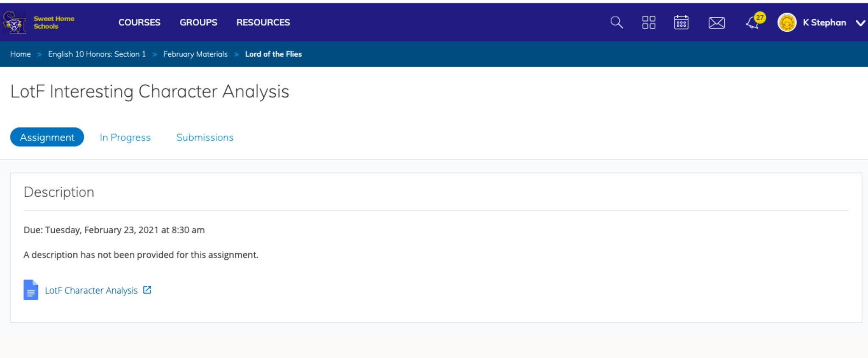Go back to February Materials folder
Screen dimensions: 868x358
(195, 54)
